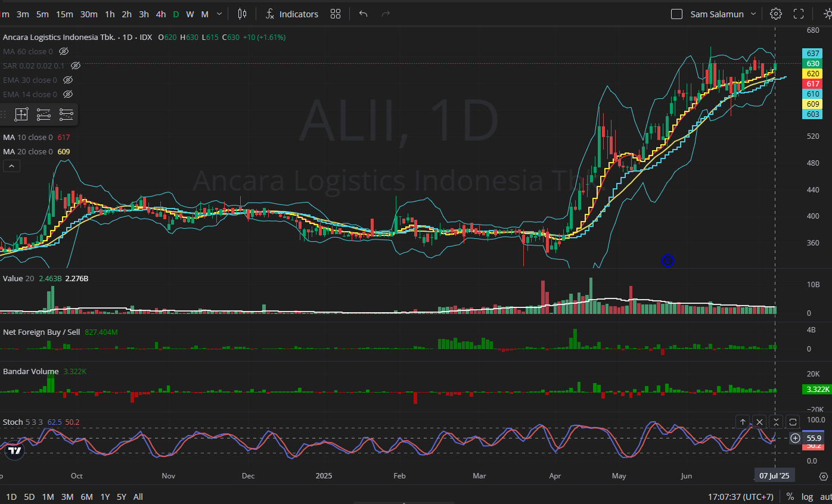Toggle log scale mode

807,496
